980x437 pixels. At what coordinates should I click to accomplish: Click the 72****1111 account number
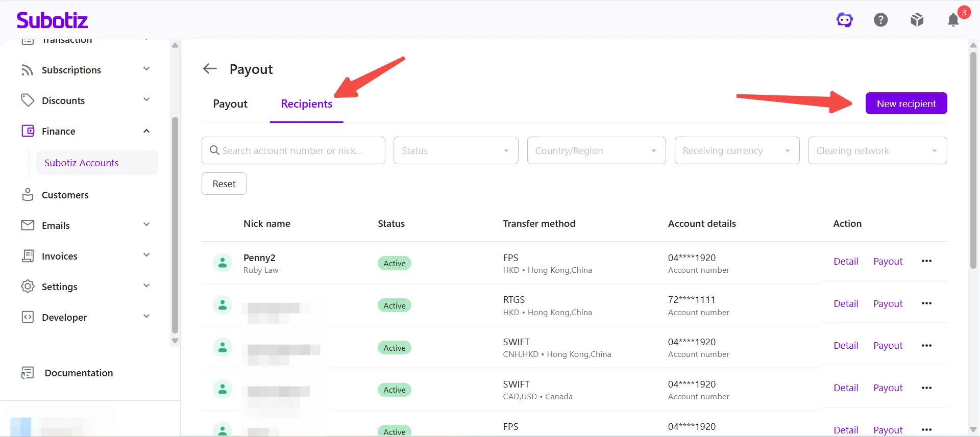coord(692,299)
